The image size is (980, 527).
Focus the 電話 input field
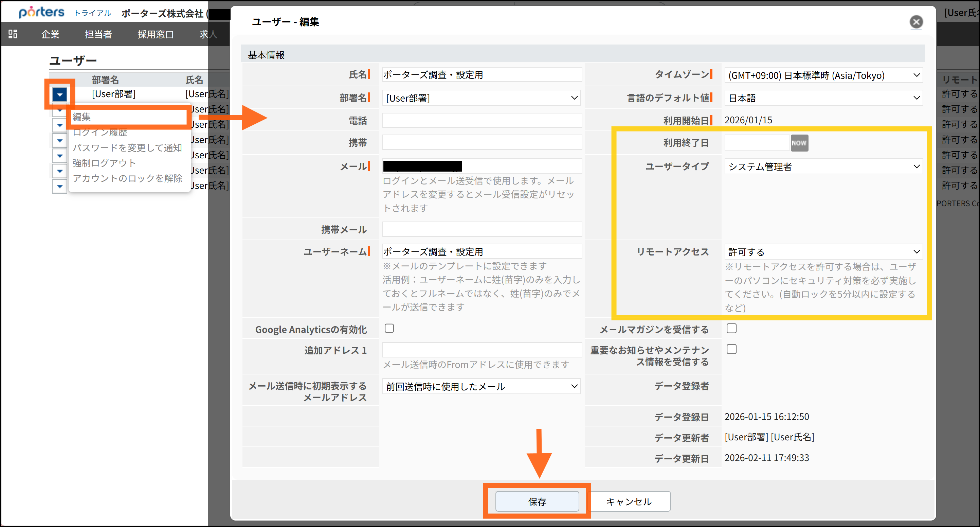click(x=482, y=120)
